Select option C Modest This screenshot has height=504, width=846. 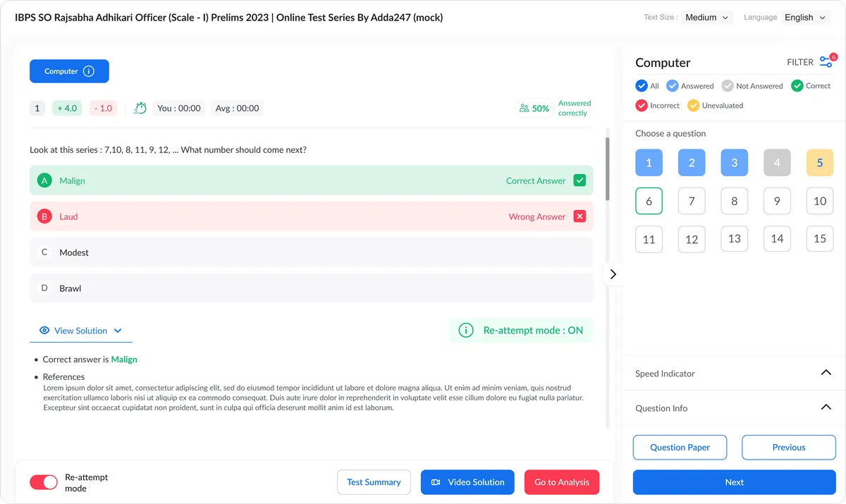(x=312, y=252)
